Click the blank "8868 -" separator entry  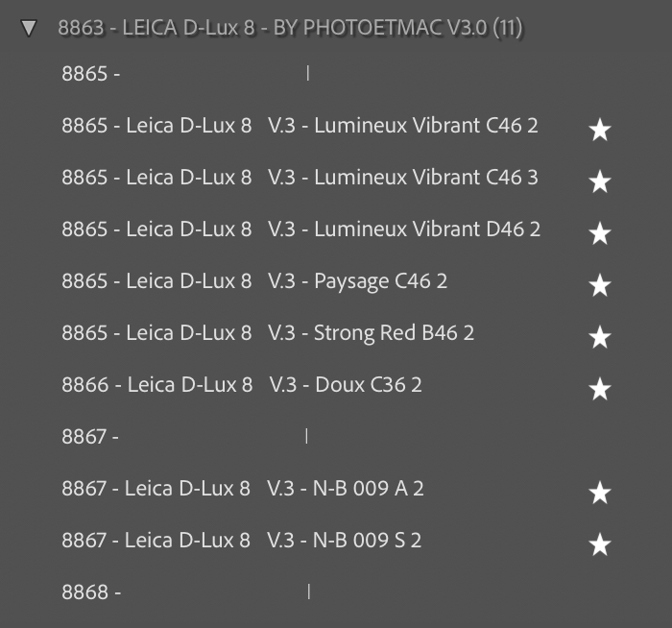coord(91,592)
